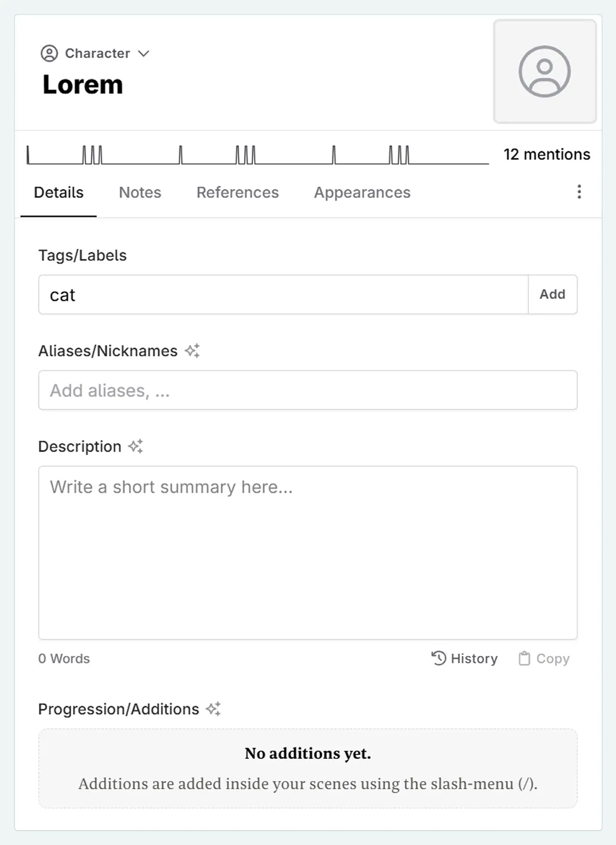Screen dimensions: 616x845
Task: Open the Appearances tab
Action: click(362, 193)
